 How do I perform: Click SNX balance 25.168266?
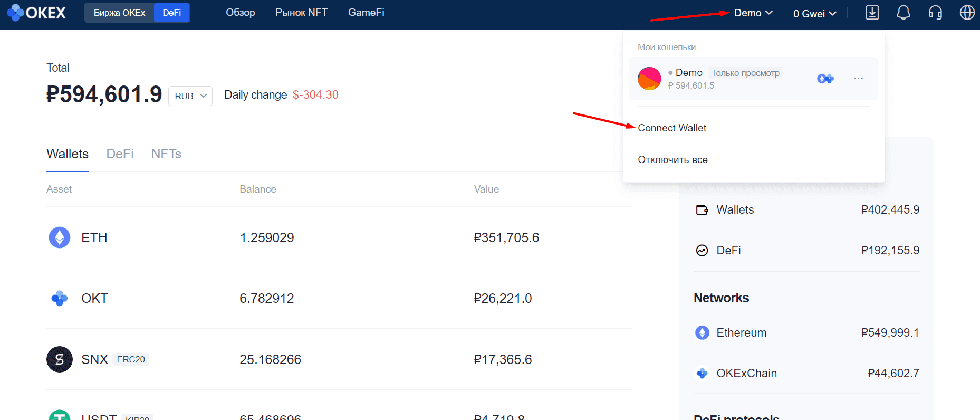271,359
